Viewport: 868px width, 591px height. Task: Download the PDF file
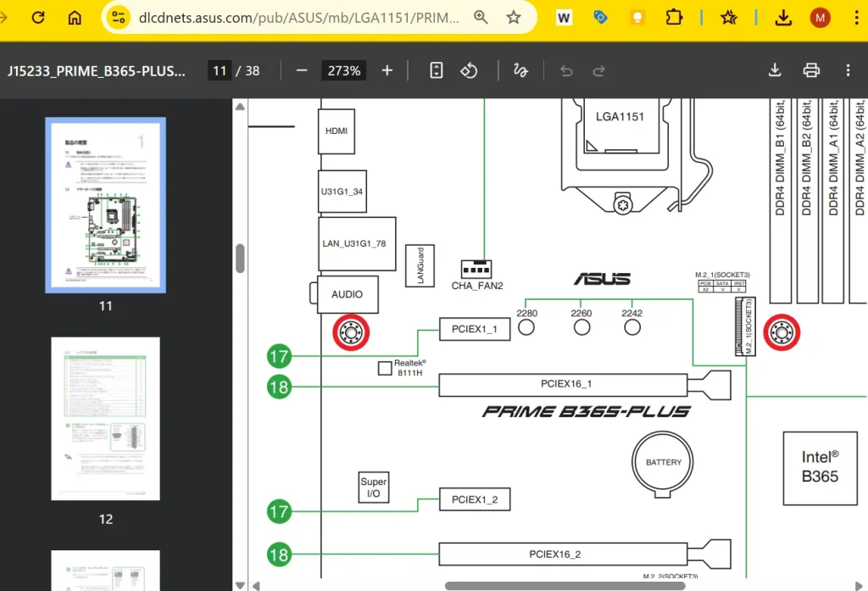pos(775,70)
